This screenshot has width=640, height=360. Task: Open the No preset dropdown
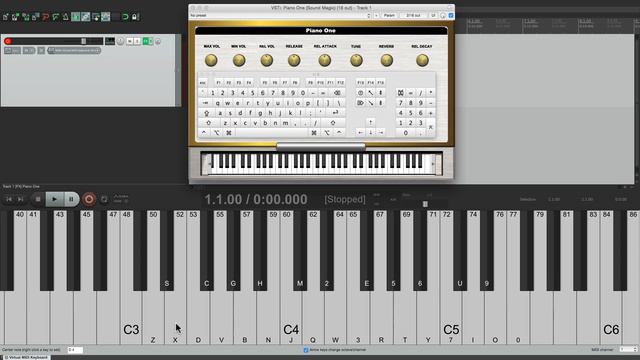tap(280, 16)
